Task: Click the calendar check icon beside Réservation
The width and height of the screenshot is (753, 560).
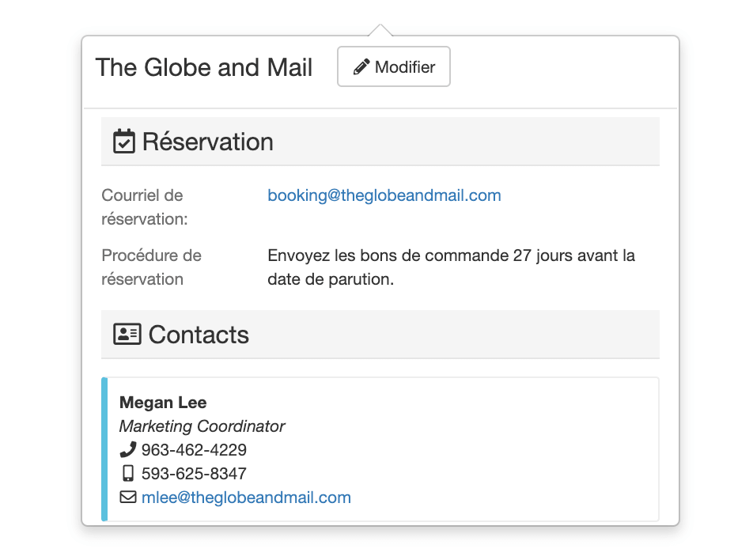Action: click(x=124, y=142)
